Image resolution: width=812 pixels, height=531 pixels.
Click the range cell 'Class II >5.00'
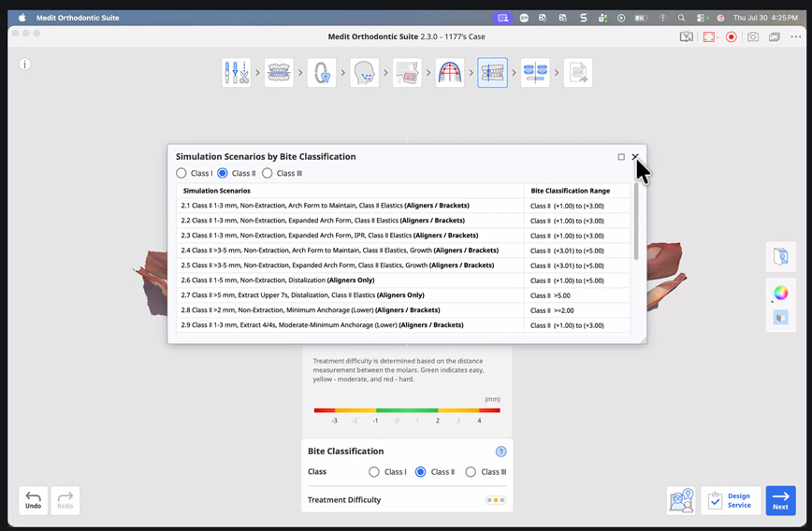577,295
